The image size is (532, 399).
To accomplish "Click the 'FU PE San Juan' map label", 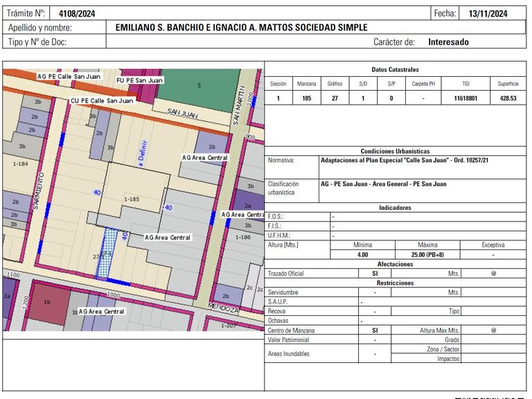I will click(139, 80).
